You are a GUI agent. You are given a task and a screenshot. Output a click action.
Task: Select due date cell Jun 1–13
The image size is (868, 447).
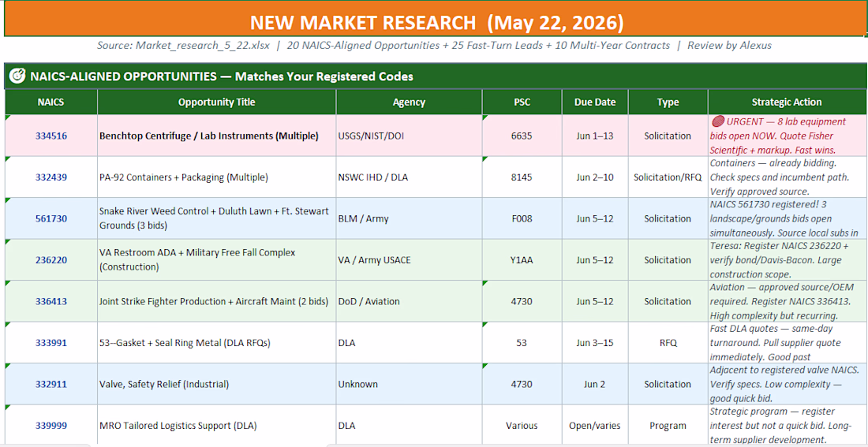595,136
